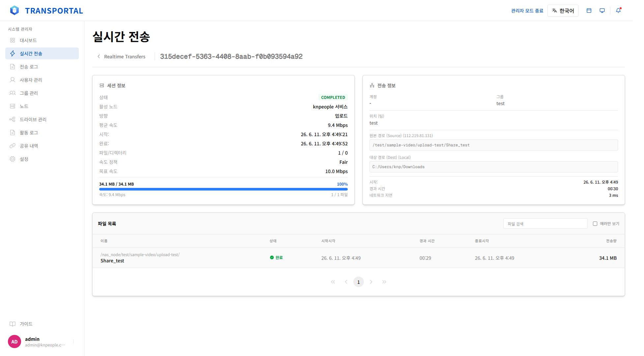Click the 사용자 관리 person icon
This screenshot has width=644, height=356.
click(x=13, y=80)
